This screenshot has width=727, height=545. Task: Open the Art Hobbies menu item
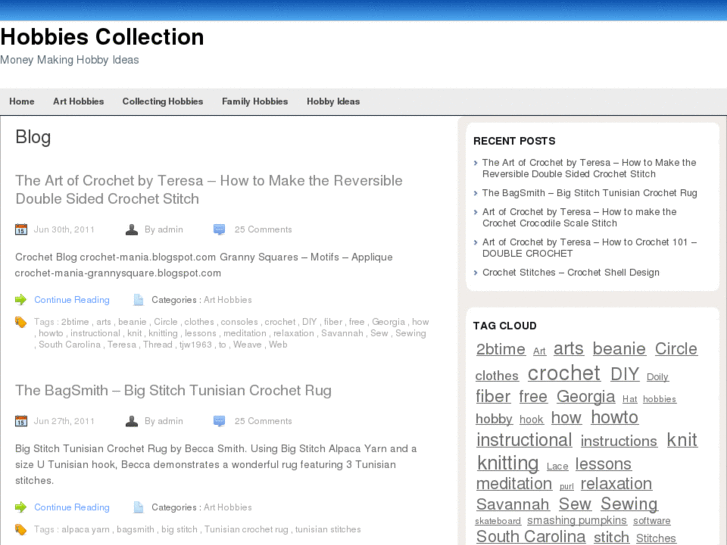[x=78, y=101]
